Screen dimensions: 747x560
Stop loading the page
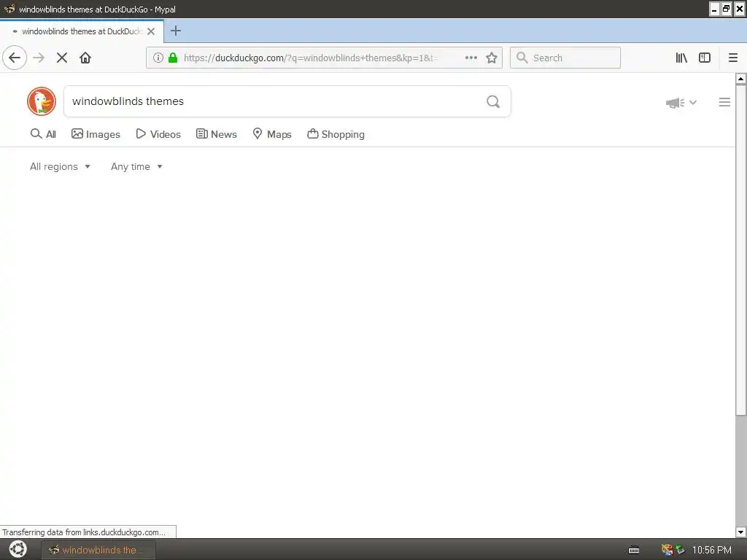click(62, 58)
